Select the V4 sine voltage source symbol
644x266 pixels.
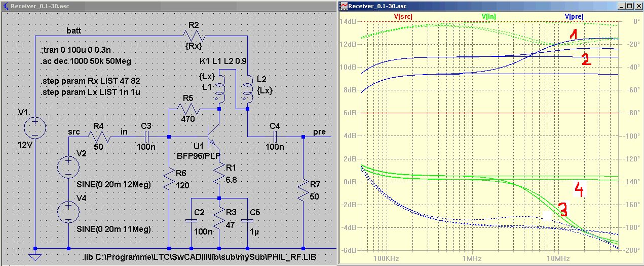pyautogui.click(x=68, y=212)
